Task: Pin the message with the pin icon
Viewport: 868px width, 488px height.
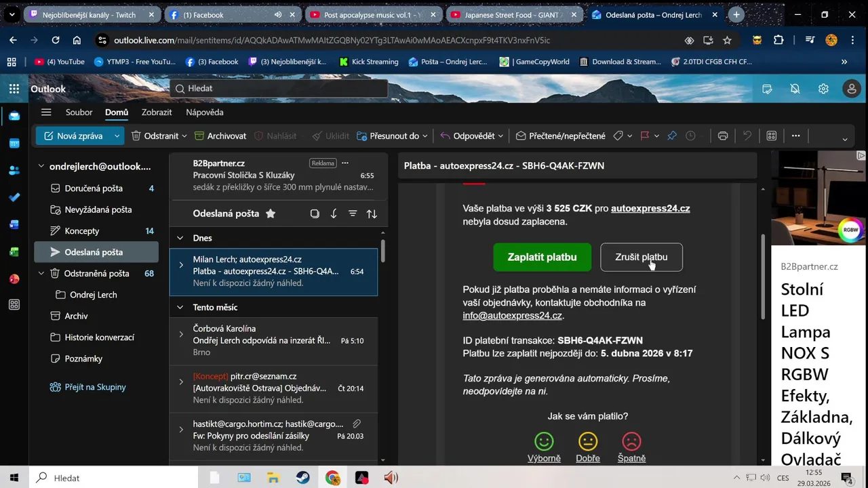Action: [672, 136]
